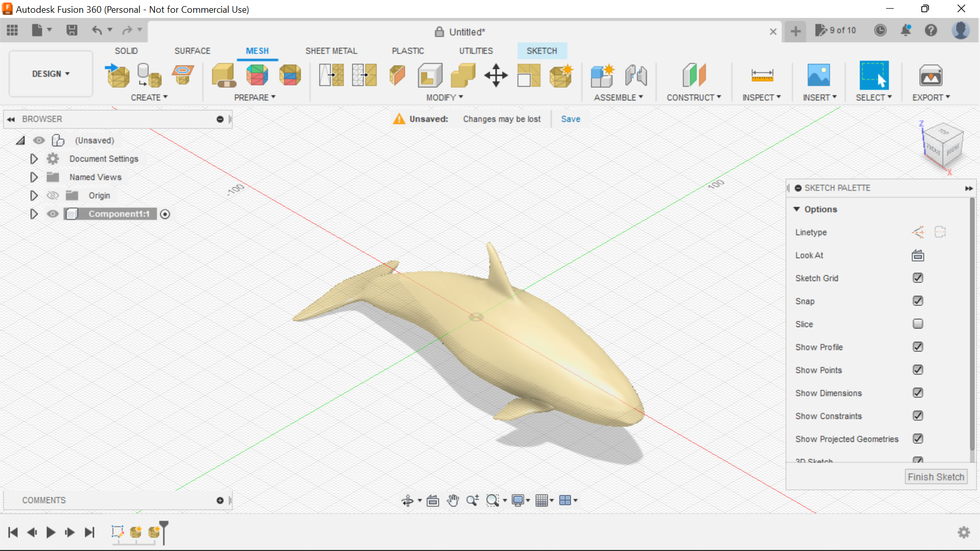
Task: Hide Component1:1 with its eye toggle
Action: pyautogui.click(x=53, y=214)
